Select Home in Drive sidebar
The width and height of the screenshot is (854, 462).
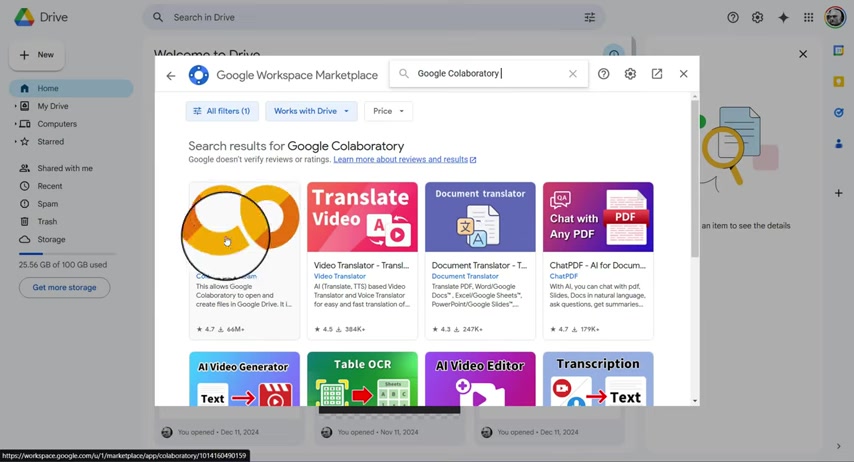click(x=71, y=88)
